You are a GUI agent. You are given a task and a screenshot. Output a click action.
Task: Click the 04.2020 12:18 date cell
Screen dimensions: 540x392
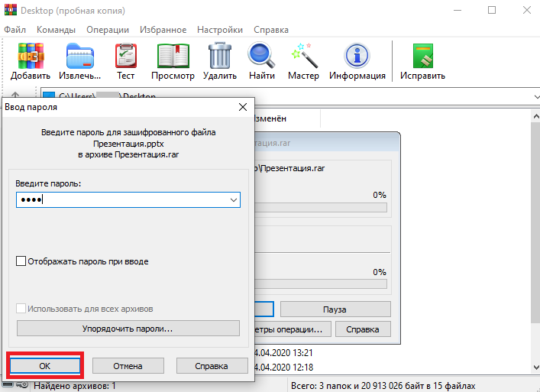pyautogui.click(x=284, y=368)
